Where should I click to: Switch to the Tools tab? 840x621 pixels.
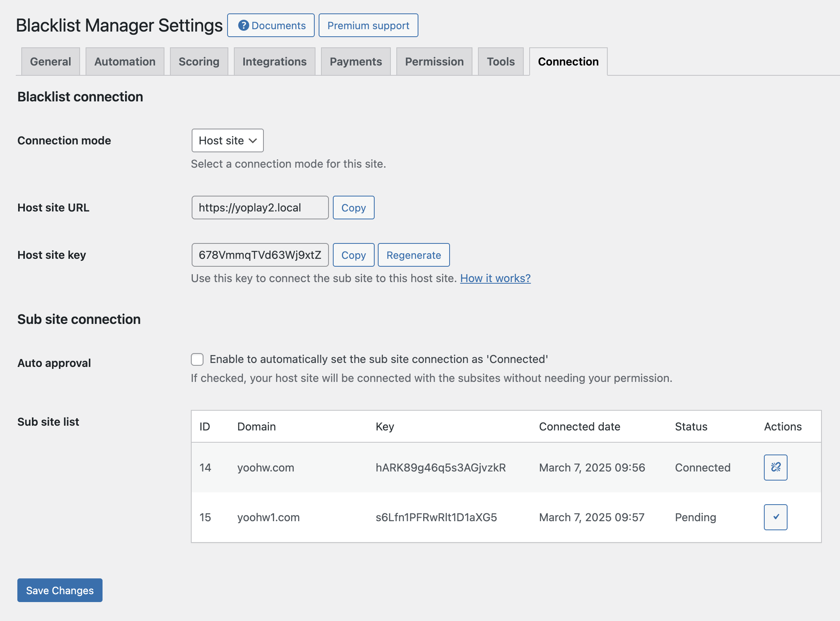point(500,62)
